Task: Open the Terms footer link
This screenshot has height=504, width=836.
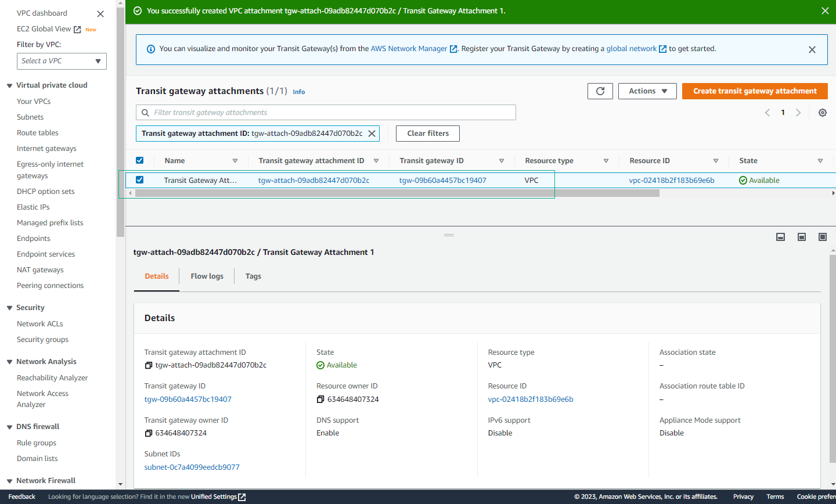Action: click(775, 497)
